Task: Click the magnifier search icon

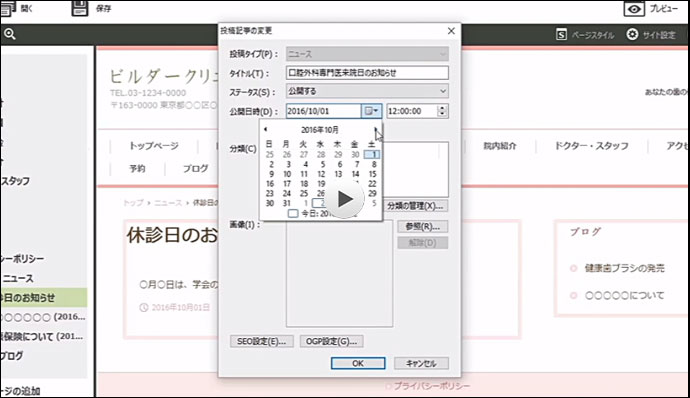Action: tap(9, 34)
